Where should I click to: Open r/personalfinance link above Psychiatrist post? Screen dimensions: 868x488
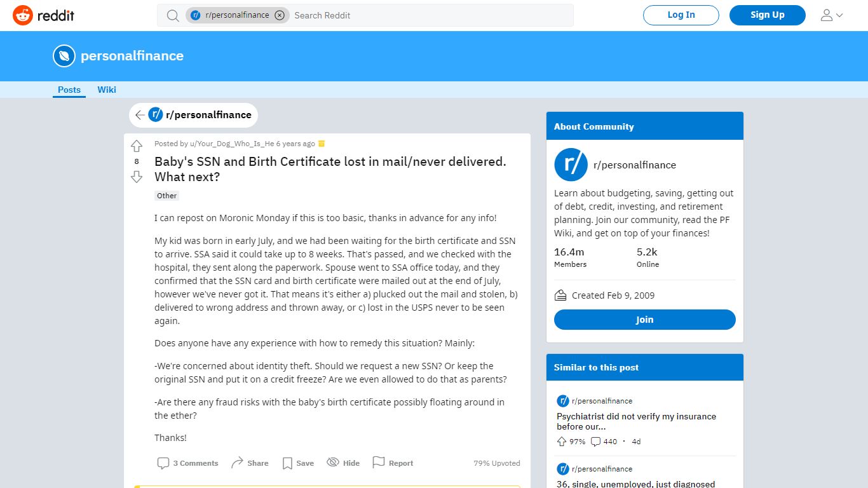pyautogui.click(x=602, y=401)
